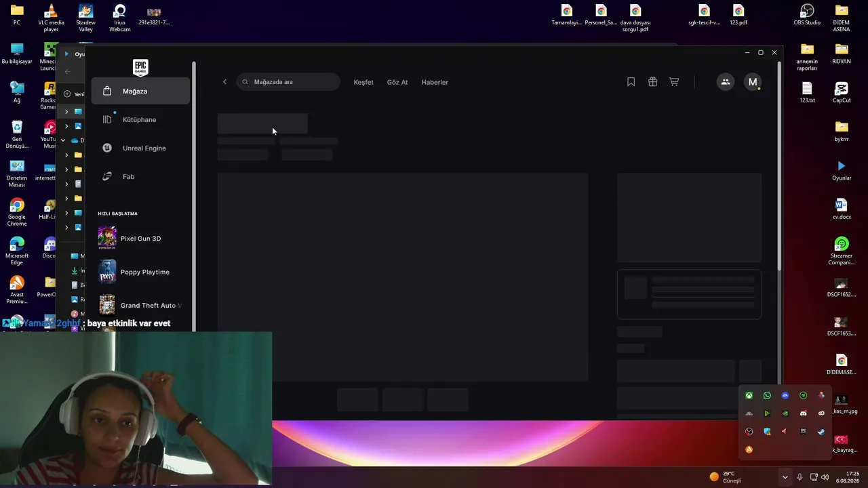The image size is (868, 488).
Task: Open the Windows Security warning tray icon
Action: (767, 432)
